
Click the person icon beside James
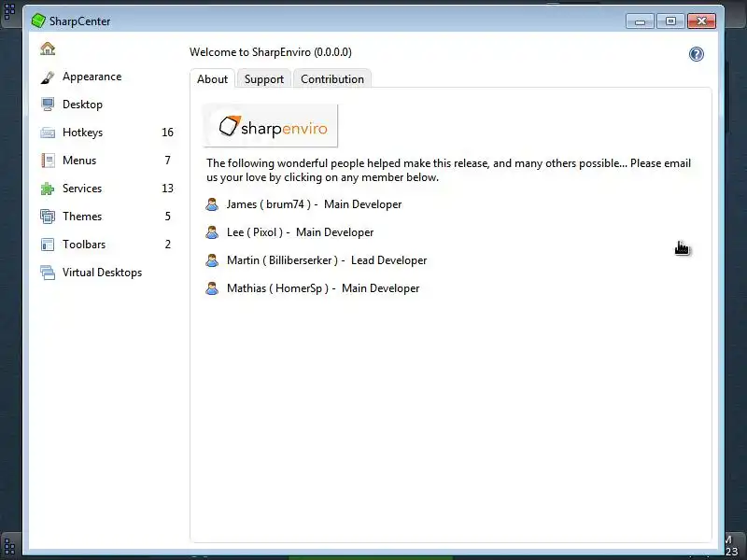tap(212, 204)
